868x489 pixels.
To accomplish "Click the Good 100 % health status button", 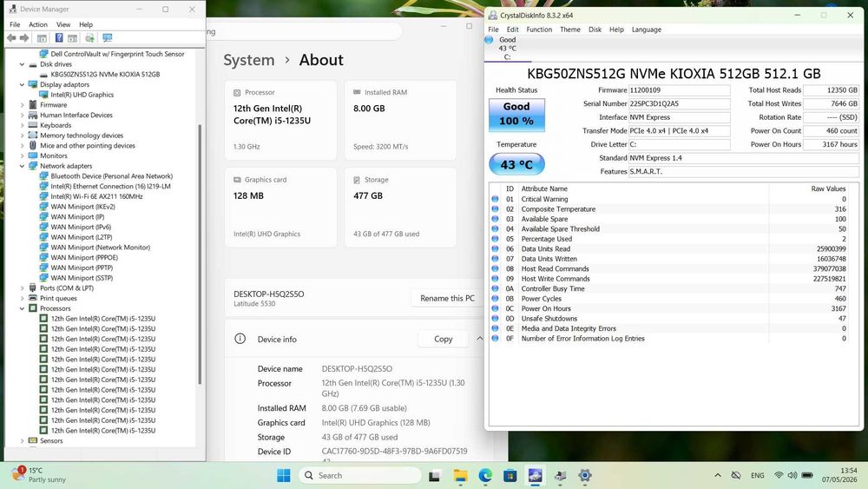I will (x=516, y=114).
